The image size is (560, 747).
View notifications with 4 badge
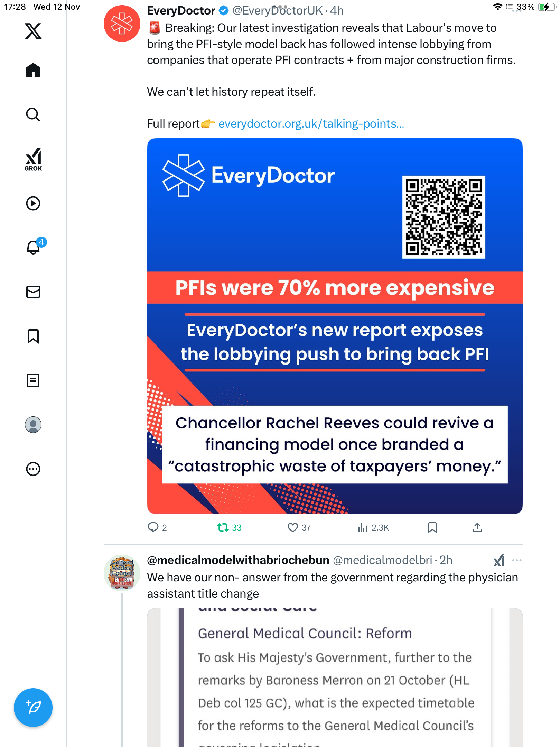tap(35, 247)
